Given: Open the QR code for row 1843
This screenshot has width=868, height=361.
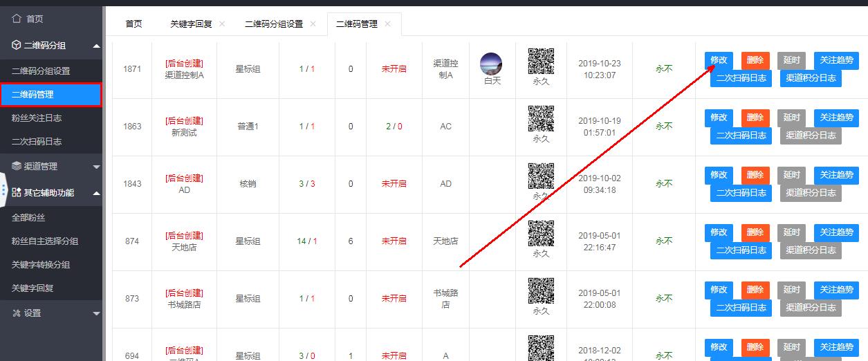Looking at the screenshot, I should point(541,176).
